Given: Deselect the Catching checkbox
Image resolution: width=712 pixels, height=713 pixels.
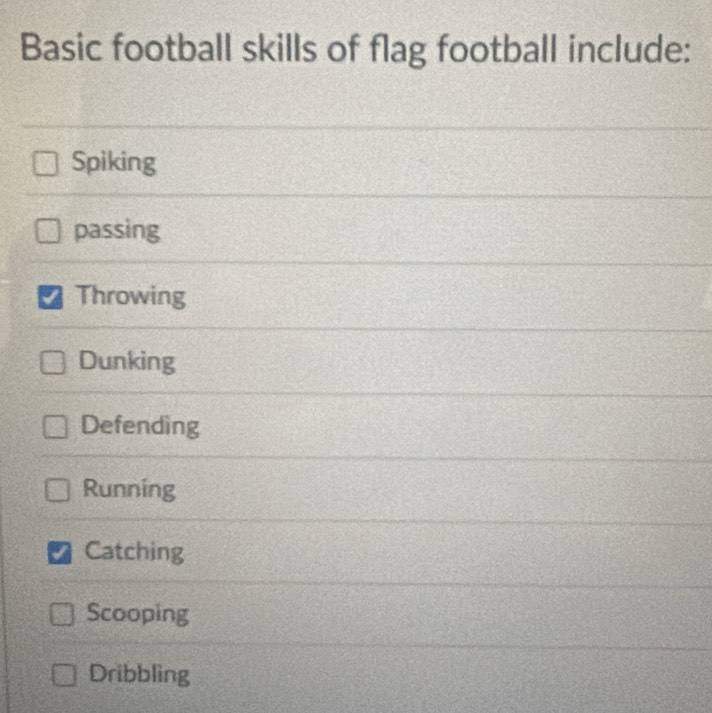Looking at the screenshot, I should [60, 553].
